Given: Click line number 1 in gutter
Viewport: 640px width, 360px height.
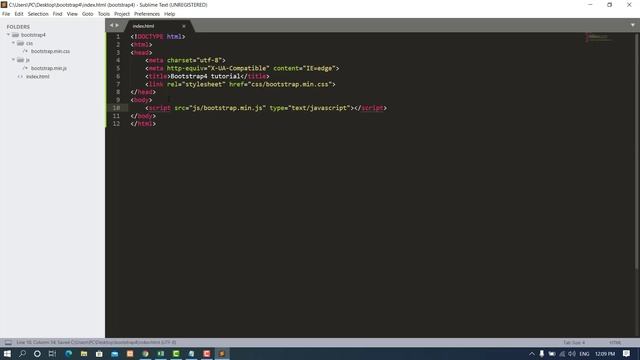Looking at the screenshot, I should click(x=118, y=36).
